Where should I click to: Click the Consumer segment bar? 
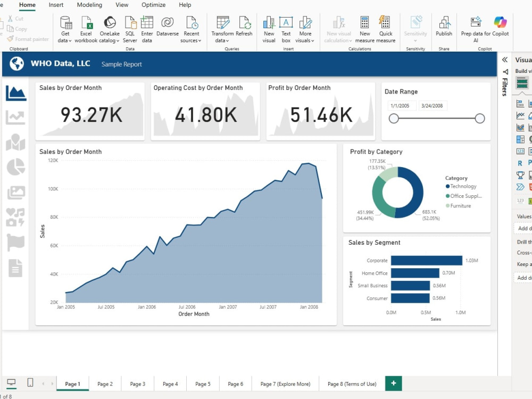(410, 298)
